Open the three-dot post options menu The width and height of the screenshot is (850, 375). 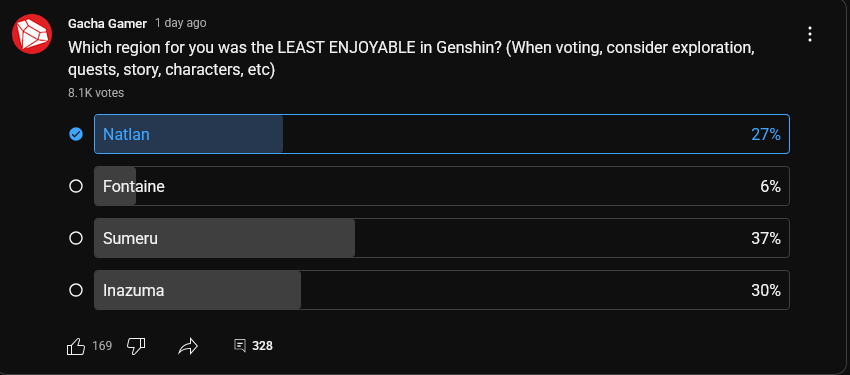click(x=810, y=34)
